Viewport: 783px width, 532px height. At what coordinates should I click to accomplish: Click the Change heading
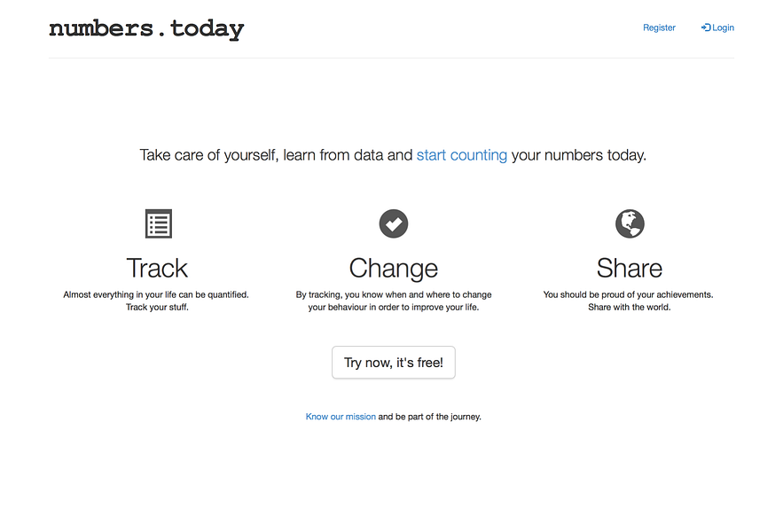(393, 268)
